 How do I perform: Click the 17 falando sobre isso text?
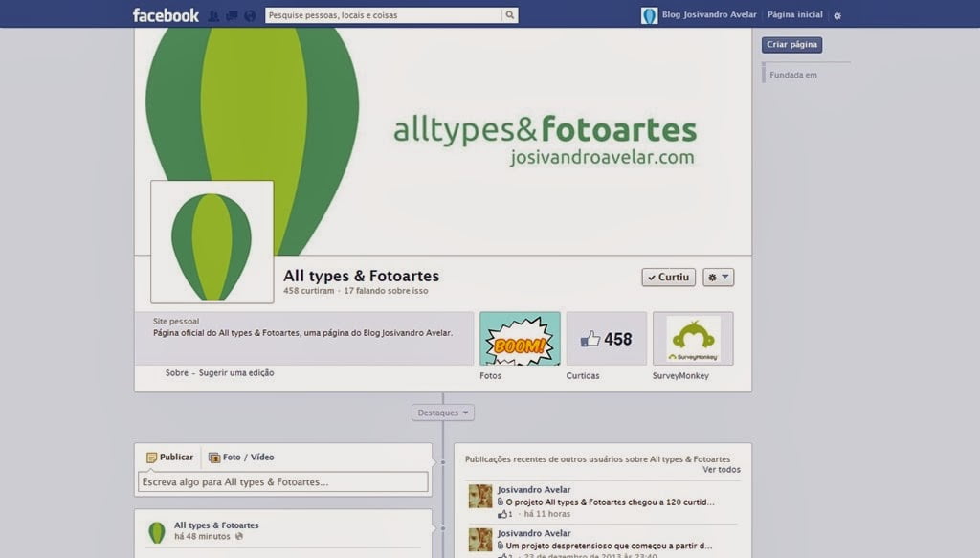(386, 291)
